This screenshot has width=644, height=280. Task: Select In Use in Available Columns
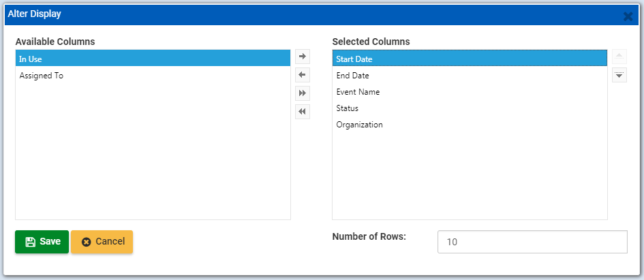153,59
